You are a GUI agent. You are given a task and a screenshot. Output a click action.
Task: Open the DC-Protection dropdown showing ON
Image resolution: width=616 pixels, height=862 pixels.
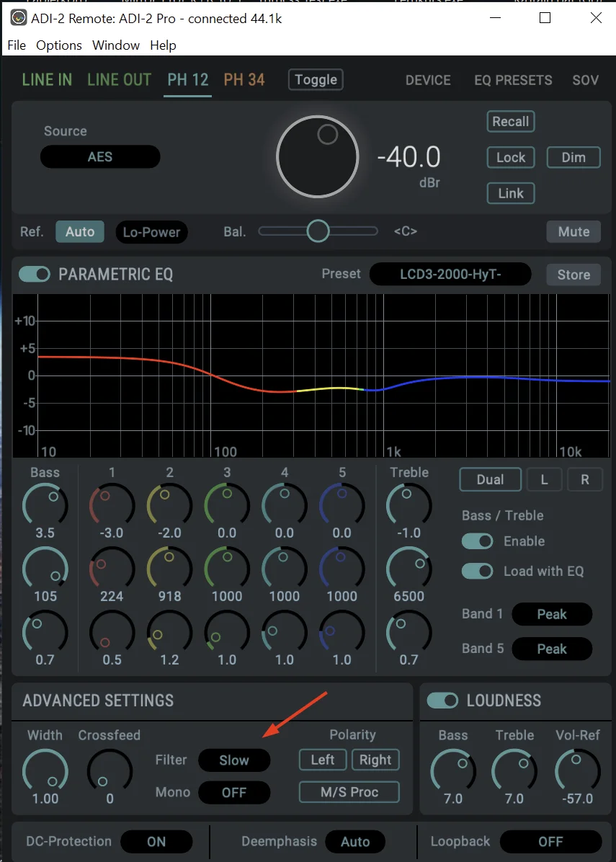pos(156,842)
